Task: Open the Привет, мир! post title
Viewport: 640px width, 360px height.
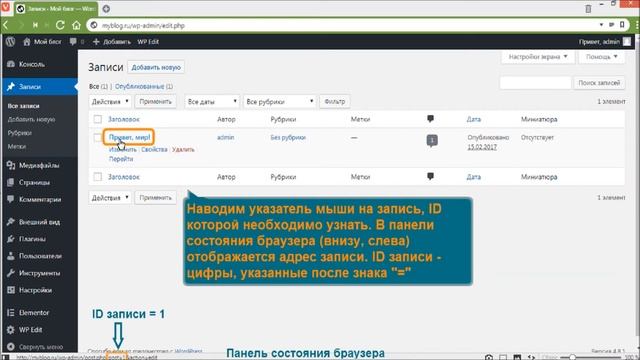Action: [129, 138]
